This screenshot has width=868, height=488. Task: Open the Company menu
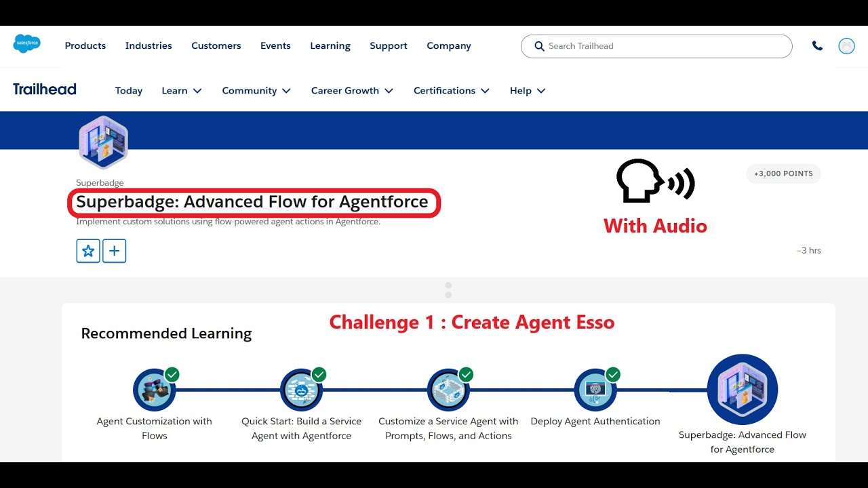pyautogui.click(x=449, y=46)
